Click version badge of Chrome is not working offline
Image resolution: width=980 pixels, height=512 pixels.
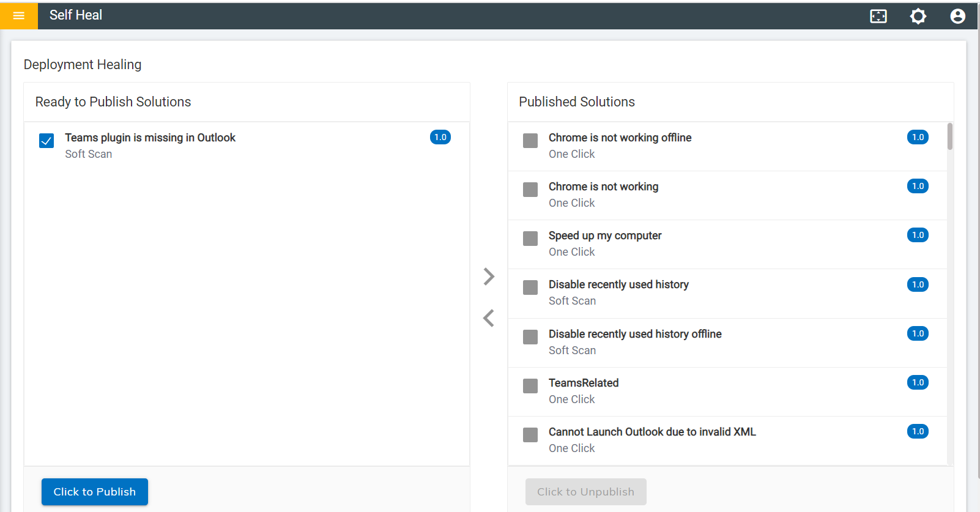pos(918,137)
